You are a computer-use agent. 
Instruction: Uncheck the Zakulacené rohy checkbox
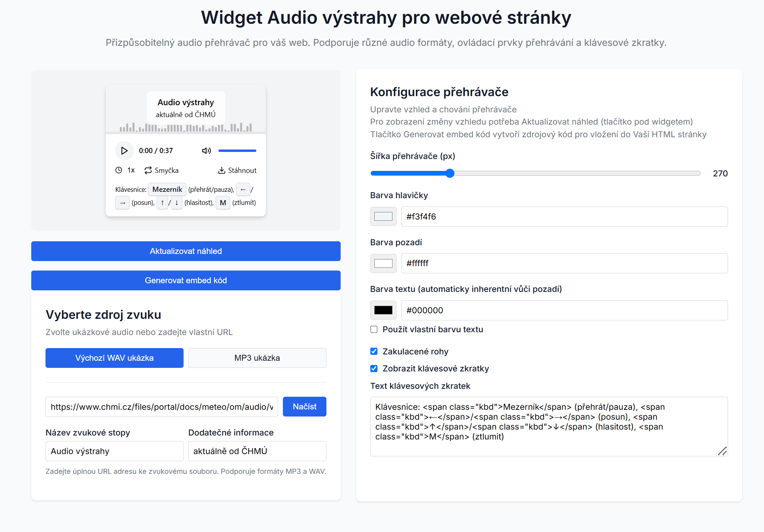[374, 351]
